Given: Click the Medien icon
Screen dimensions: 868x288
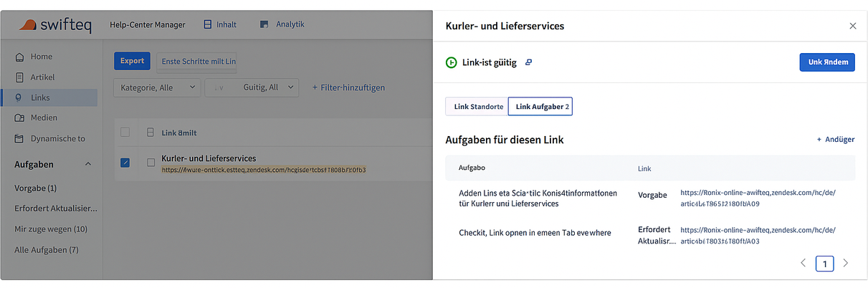Looking at the screenshot, I should [19, 117].
